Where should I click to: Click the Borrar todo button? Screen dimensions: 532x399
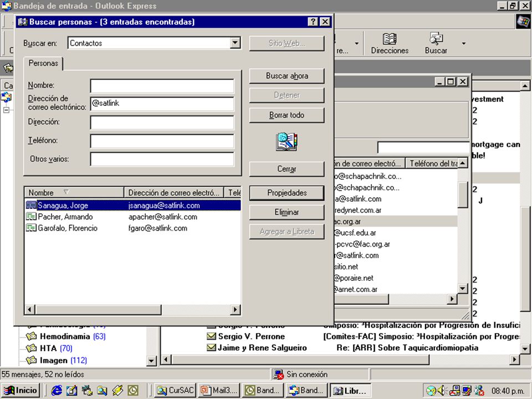point(287,115)
